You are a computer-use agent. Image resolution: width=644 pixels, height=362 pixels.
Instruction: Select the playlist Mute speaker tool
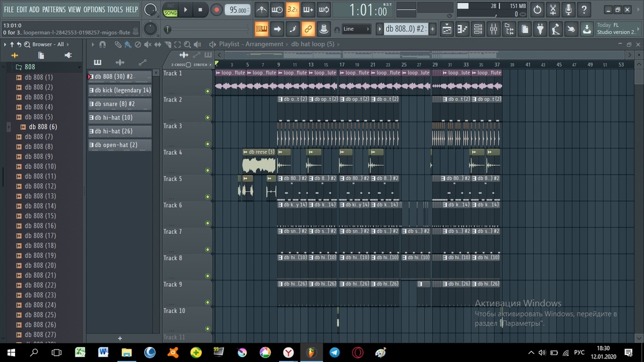[147, 45]
